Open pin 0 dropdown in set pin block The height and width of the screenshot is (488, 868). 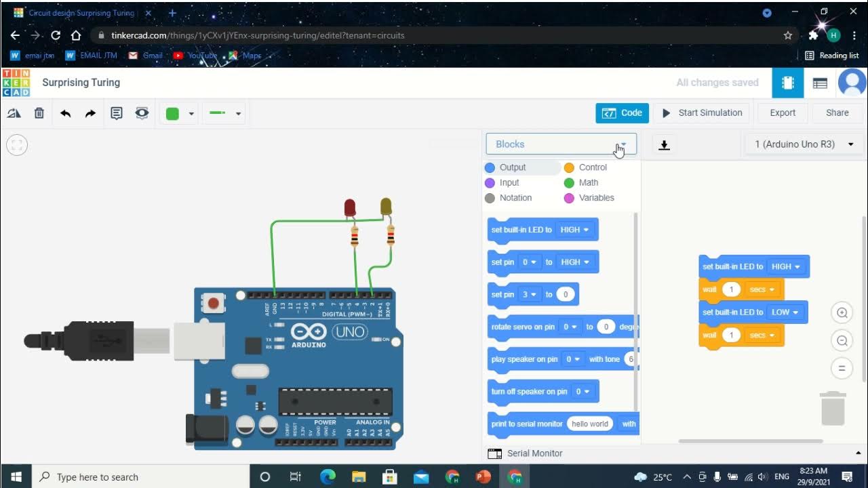point(529,262)
